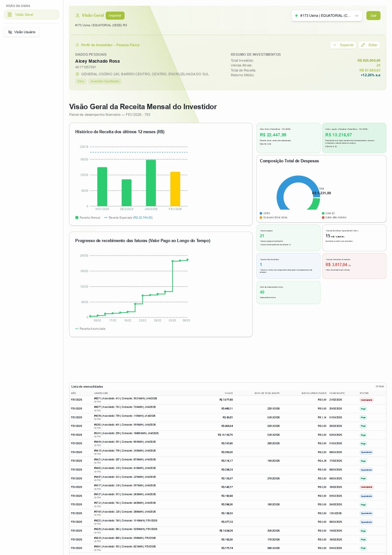The height and width of the screenshot is (555, 392).
Task: Expand the investor profile with Expandir
Action: 343,45
